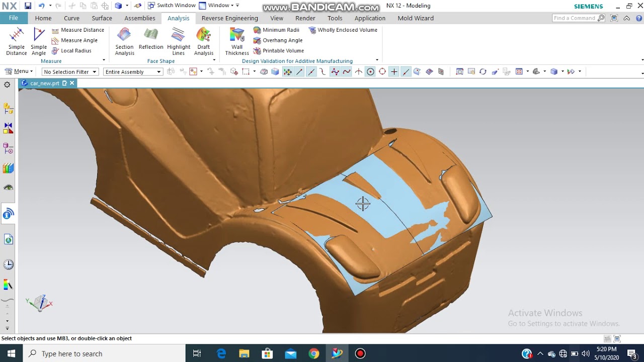Open the Simple Distance measure tool

point(16,41)
